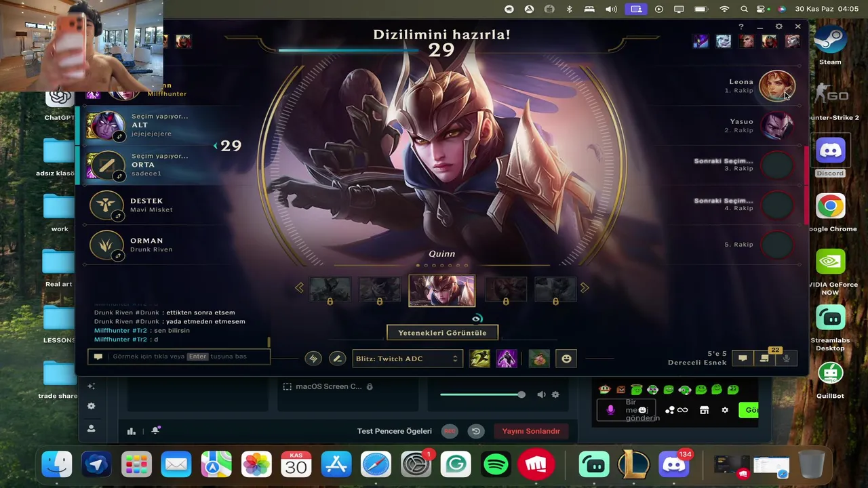Toggle lock on macOS Screen Capture source
Viewport: 868px width, 488px height.
pyautogui.click(x=370, y=386)
